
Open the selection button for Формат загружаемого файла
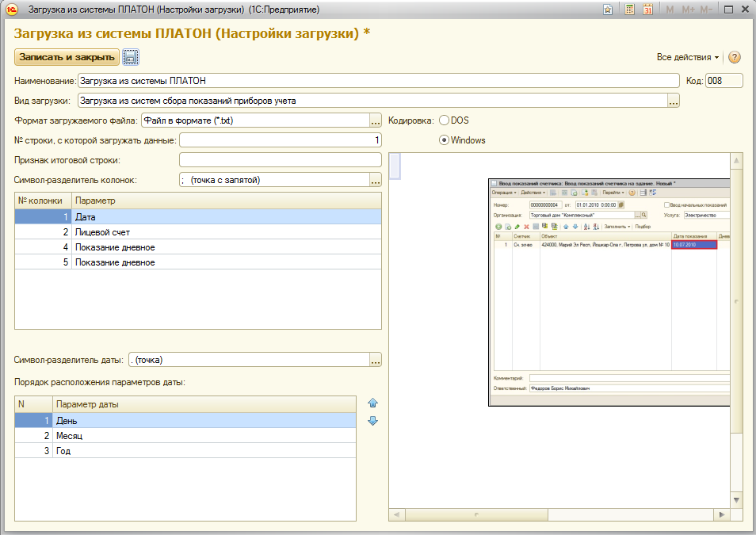tap(376, 120)
